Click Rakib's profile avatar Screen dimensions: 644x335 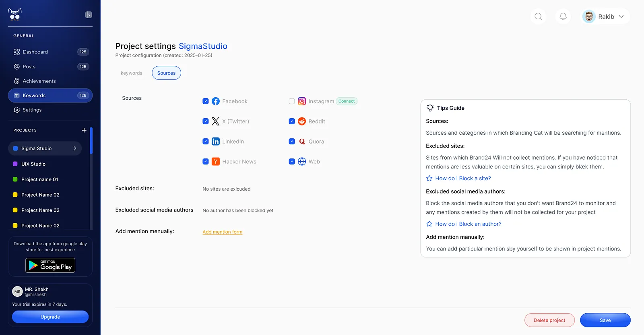(589, 16)
